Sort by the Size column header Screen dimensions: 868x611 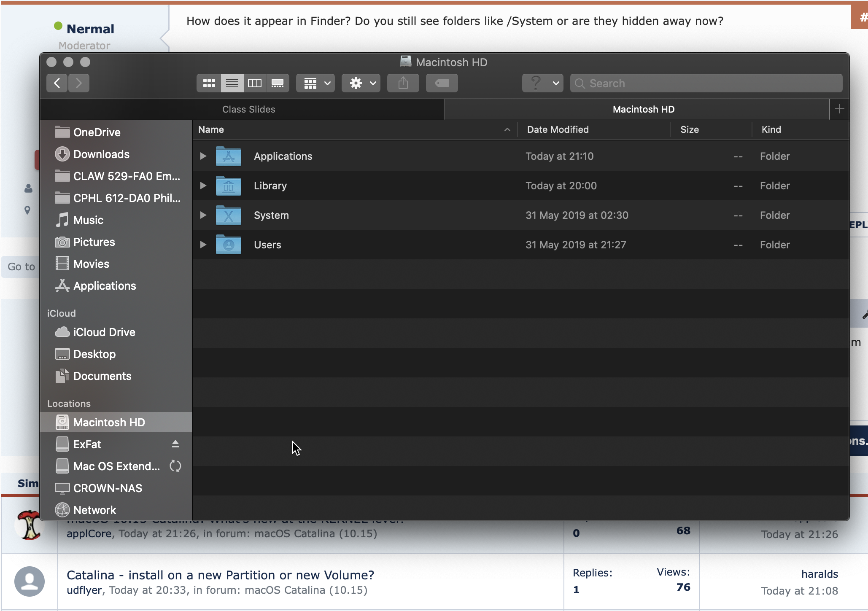tap(711, 129)
